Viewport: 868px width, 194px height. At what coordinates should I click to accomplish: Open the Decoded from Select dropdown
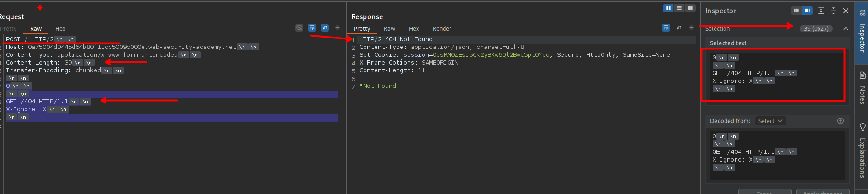coord(770,121)
